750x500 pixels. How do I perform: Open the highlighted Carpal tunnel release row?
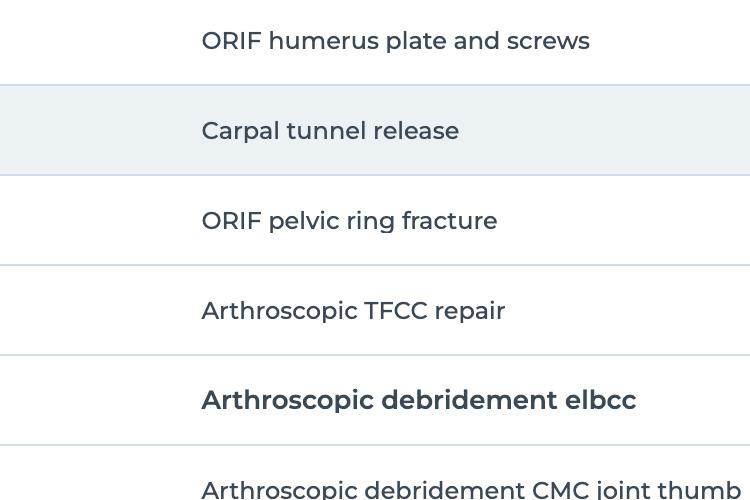click(375, 130)
